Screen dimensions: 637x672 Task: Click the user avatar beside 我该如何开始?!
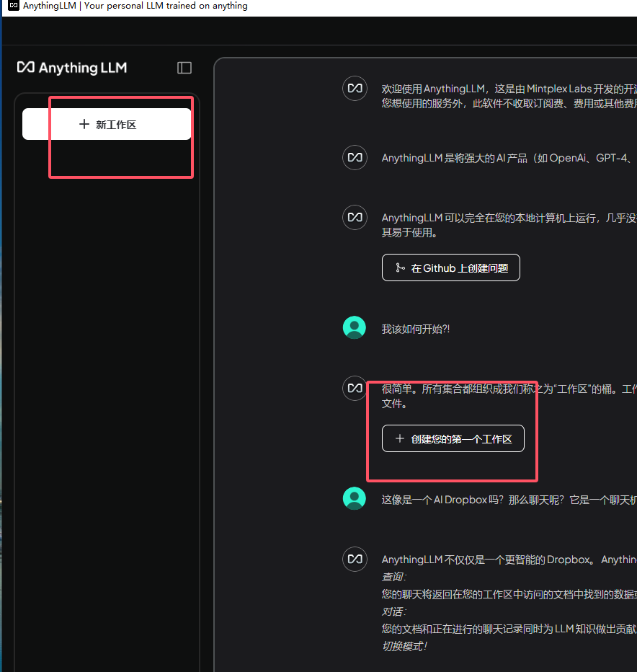tap(355, 327)
